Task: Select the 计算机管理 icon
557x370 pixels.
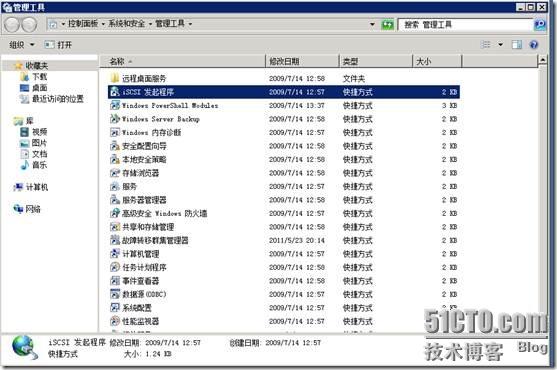Action: (x=114, y=254)
